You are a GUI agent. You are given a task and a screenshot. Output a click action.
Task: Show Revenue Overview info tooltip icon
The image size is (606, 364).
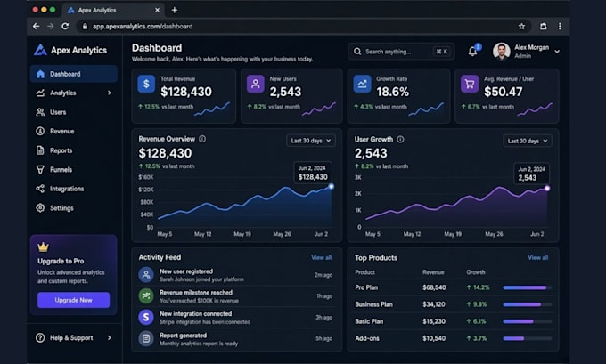click(x=202, y=139)
